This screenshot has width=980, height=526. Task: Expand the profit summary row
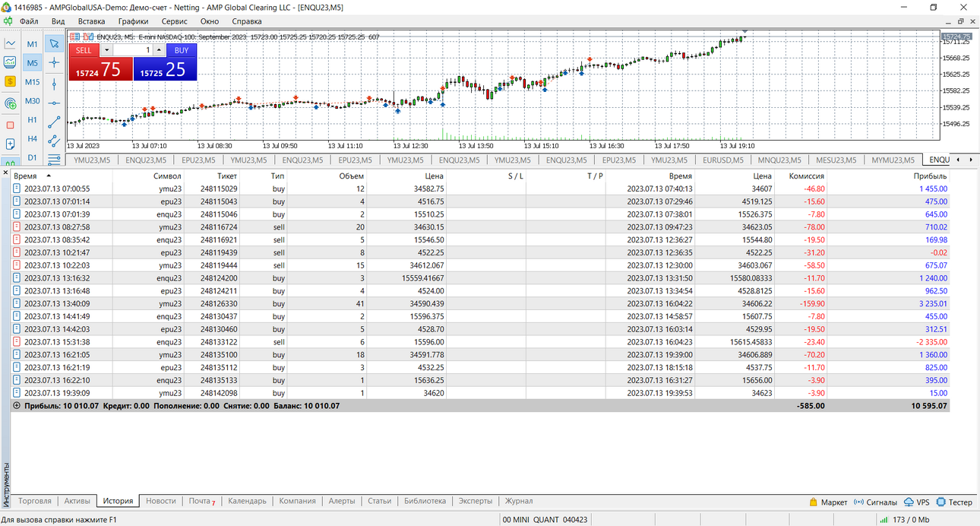[17, 406]
